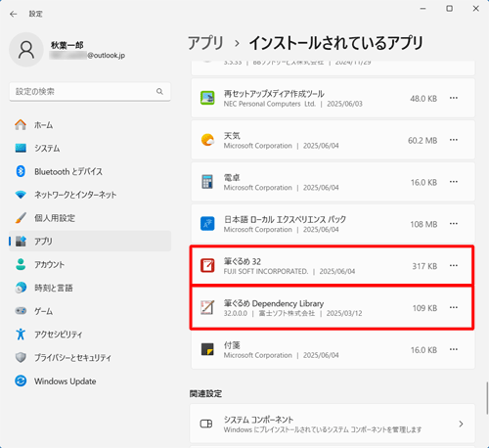
Task: Click the 48.0 KB size value
Action: pyautogui.click(x=423, y=99)
